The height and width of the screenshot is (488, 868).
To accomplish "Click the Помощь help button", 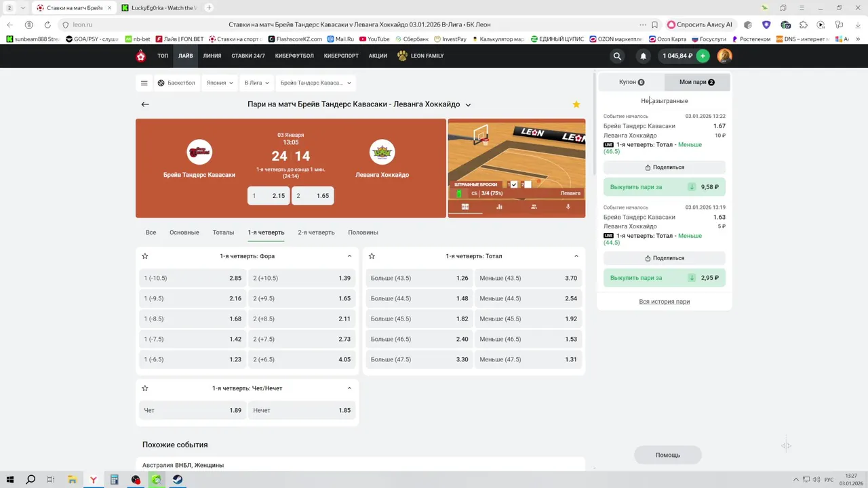I will [x=668, y=455].
